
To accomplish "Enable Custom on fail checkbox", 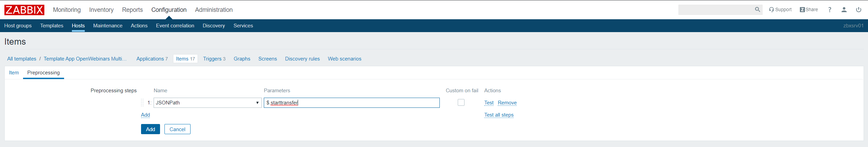I will tap(461, 102).
